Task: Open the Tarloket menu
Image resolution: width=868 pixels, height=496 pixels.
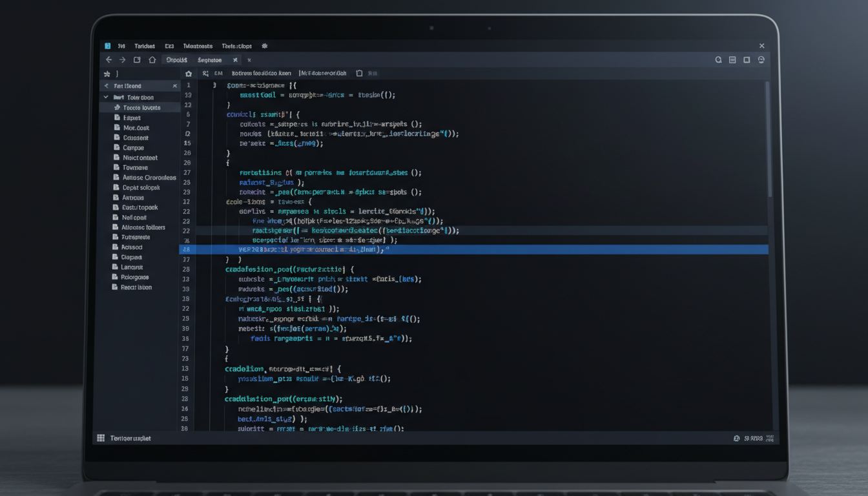Action: [x=144, y=46]
